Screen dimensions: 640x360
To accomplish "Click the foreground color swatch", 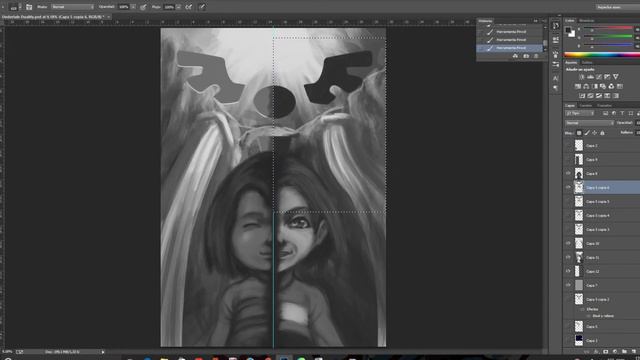I will pos(568,30).
